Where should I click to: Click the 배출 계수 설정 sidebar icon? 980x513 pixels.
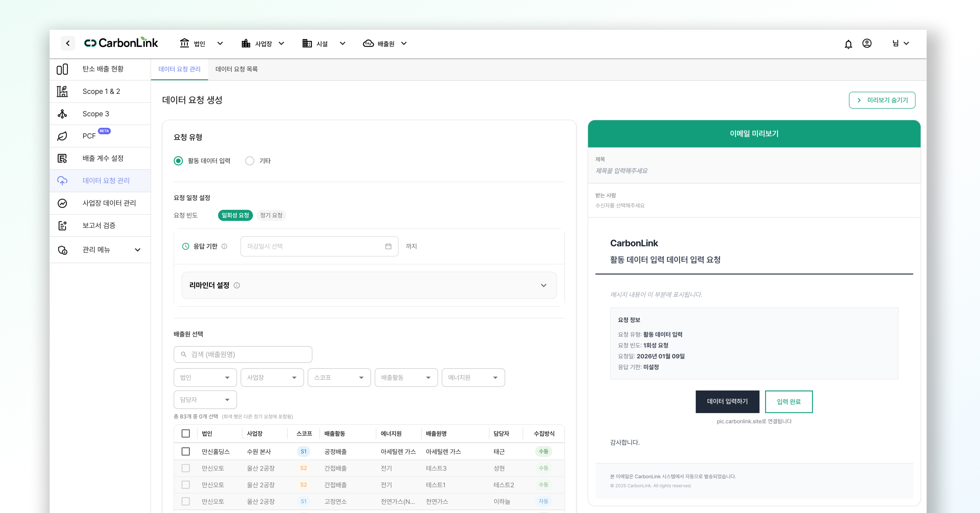click(62, 158)
